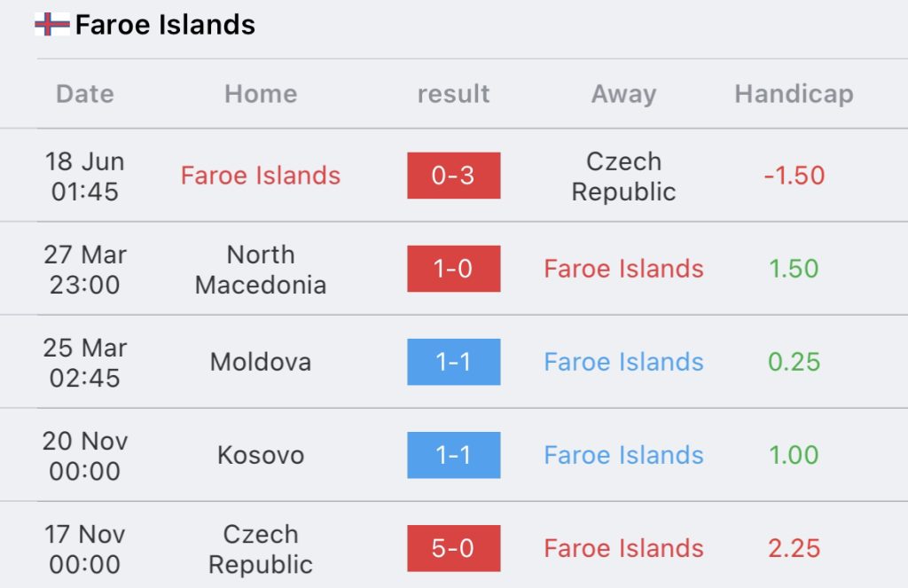Select red Faroe Islands home team on 18 Jun

click(261, 176)
